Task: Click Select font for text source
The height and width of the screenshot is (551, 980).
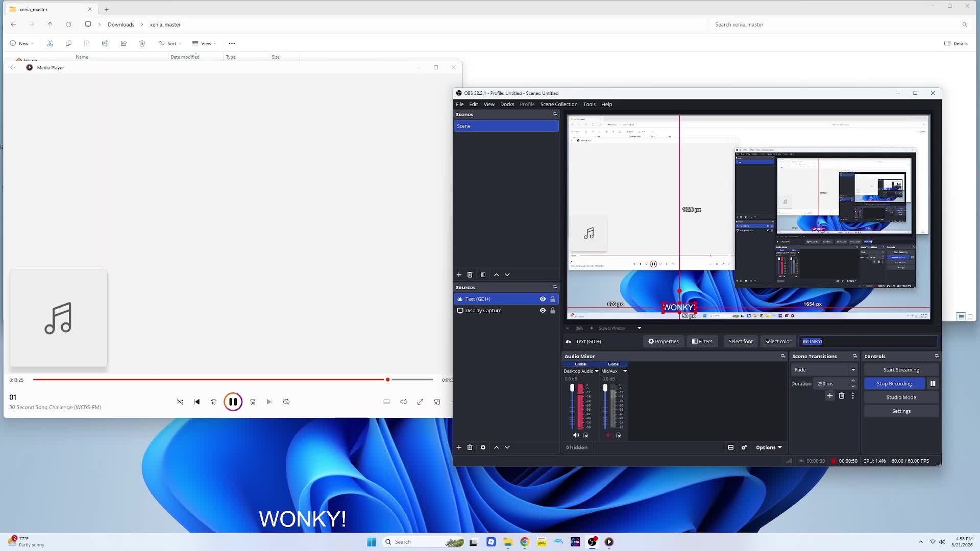Action: point(741,341)
